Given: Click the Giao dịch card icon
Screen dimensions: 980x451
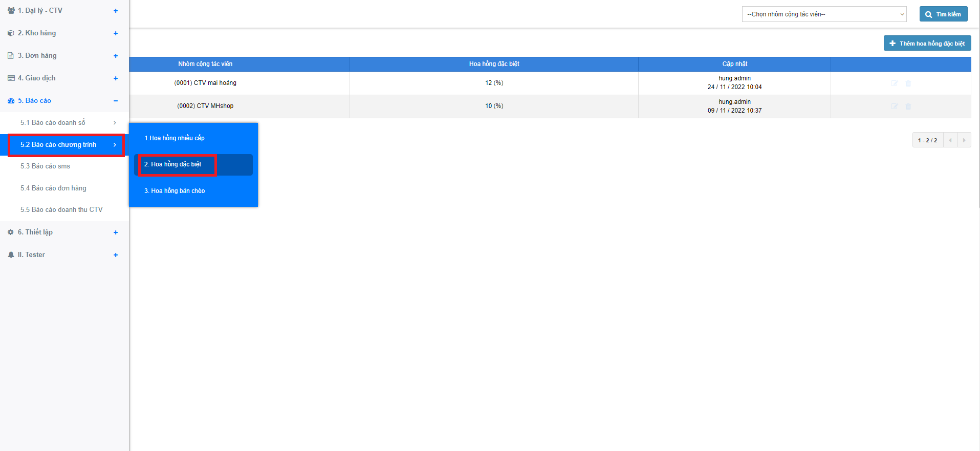Looking at the screenshot, I should (11, 78).
